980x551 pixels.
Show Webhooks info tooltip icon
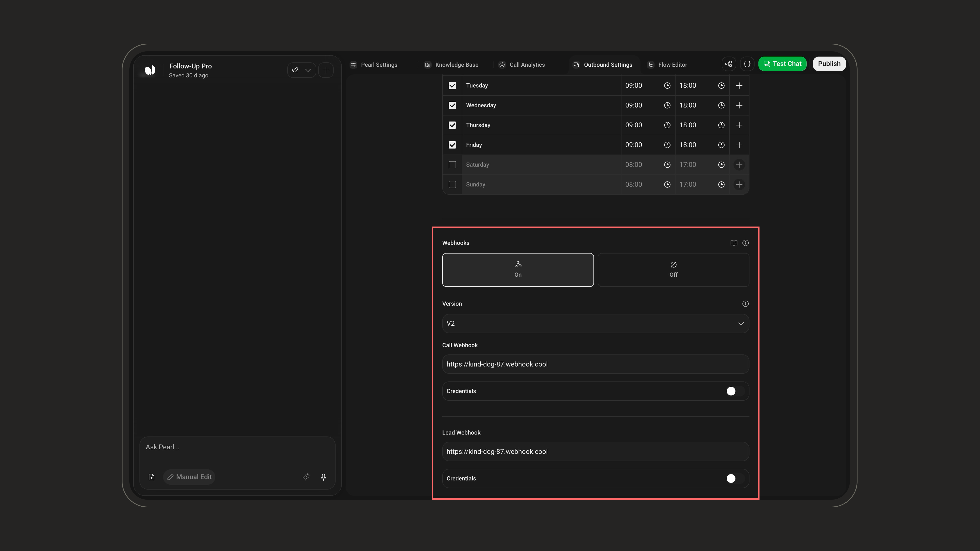click(746, 243)
